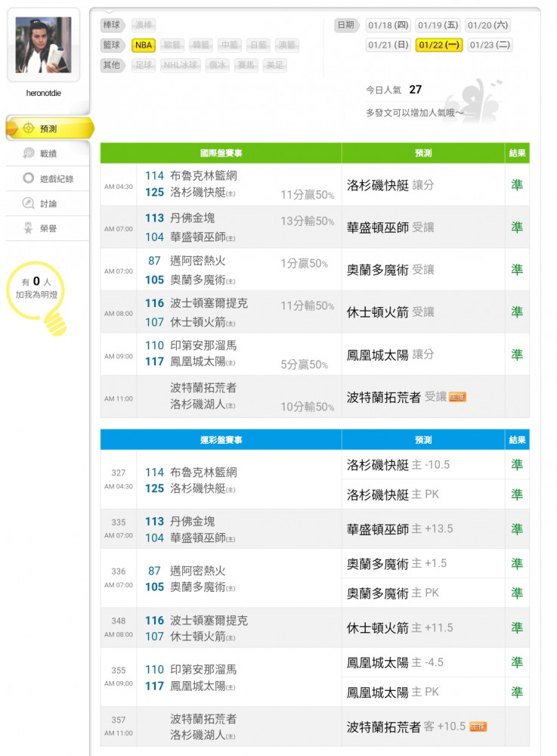Choose date 01/18 (四)

click(x=388, y=25)
